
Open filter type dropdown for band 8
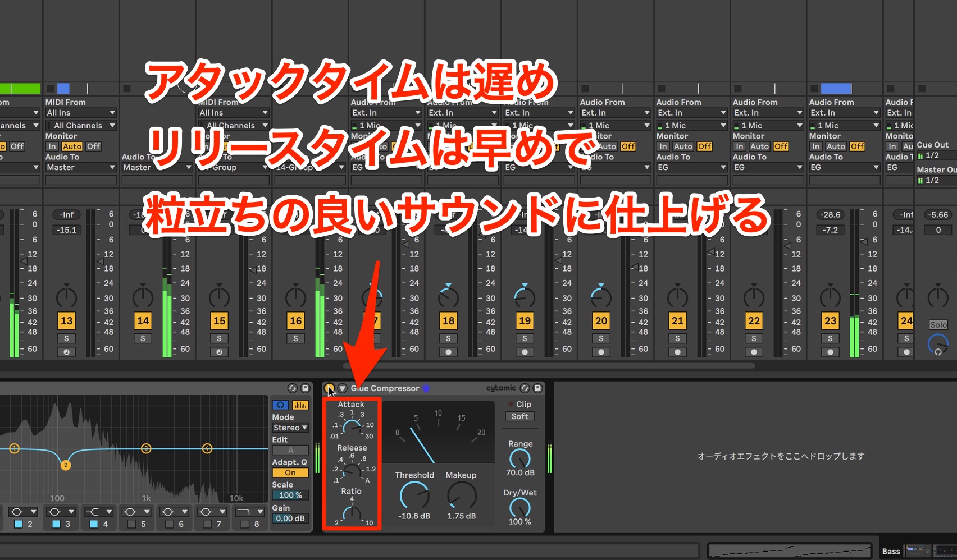(x=249, y=512)
